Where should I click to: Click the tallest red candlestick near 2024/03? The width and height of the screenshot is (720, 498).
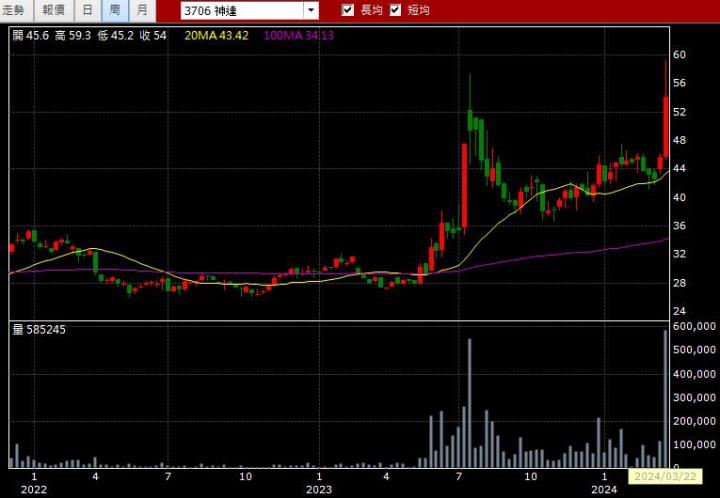665,125
